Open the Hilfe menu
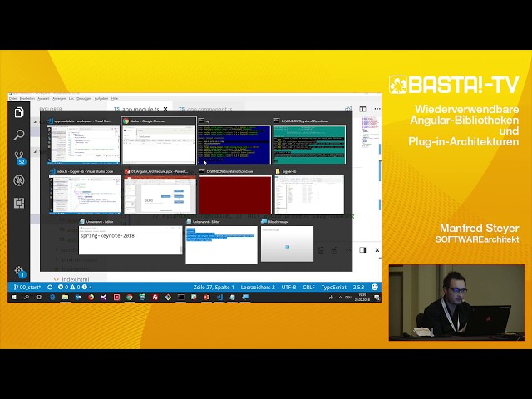532x399 pixels. (115, 98)
